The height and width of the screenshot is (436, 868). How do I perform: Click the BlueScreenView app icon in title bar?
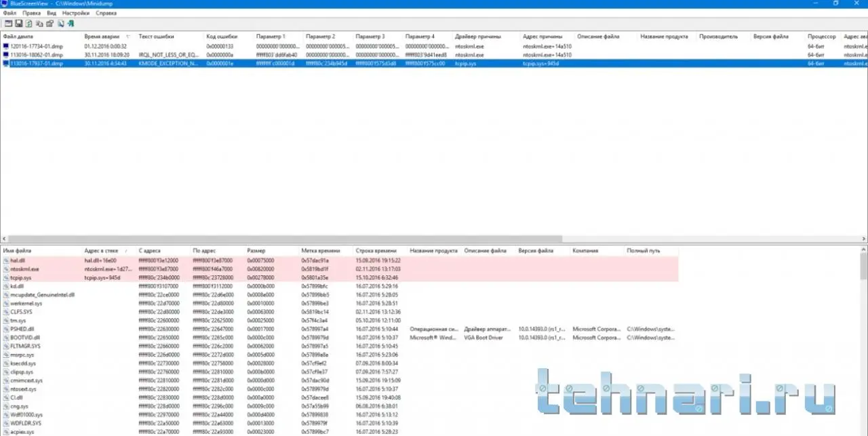click(x=5, y=3)
